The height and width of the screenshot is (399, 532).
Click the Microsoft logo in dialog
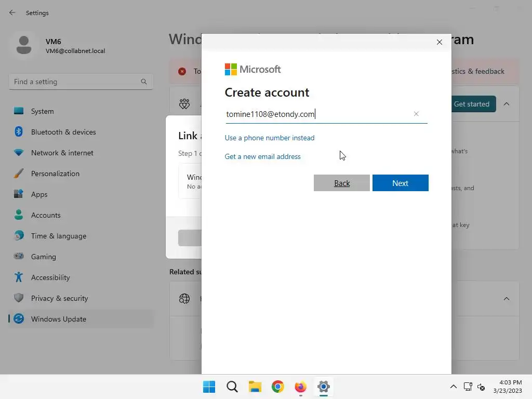tap(253, 69)
